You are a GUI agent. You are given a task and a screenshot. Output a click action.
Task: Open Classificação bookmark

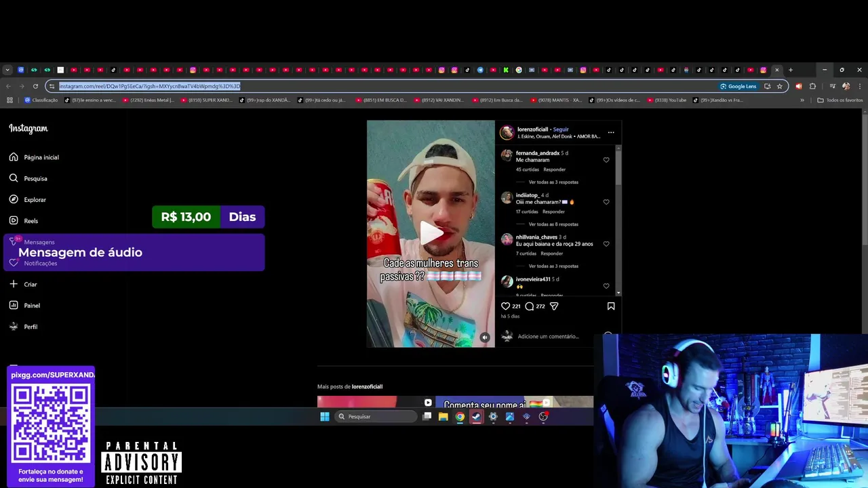41,100
